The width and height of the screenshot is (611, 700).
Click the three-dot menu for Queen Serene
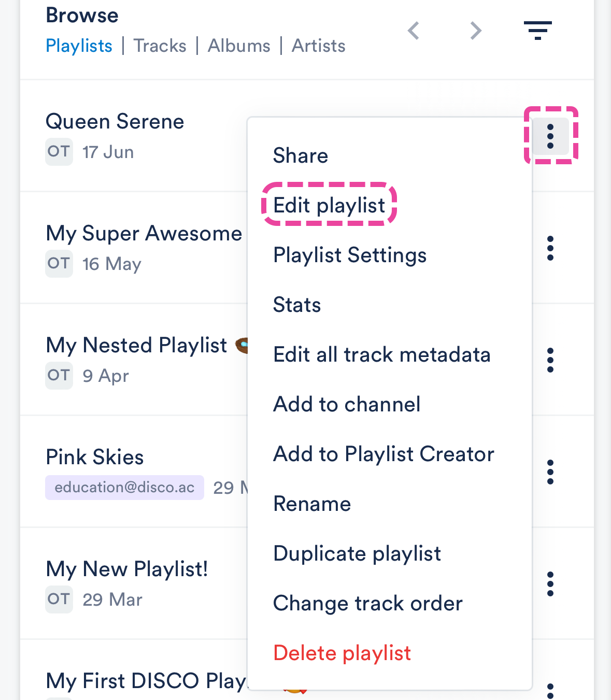click(550, 136)
